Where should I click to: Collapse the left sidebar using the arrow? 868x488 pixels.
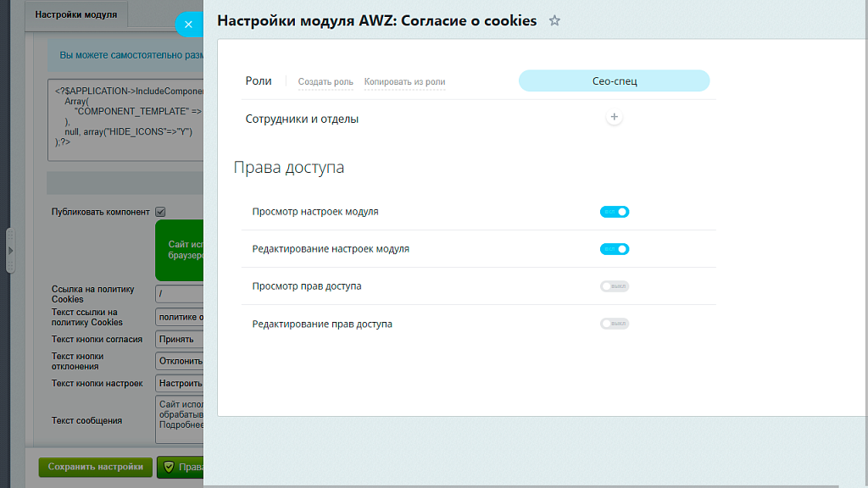pos(9,250)
